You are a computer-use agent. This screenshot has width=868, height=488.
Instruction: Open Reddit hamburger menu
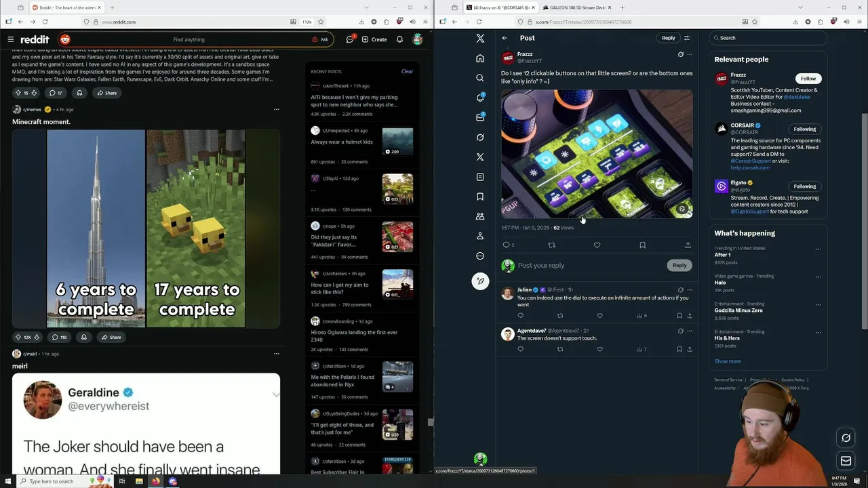[10, 39]
